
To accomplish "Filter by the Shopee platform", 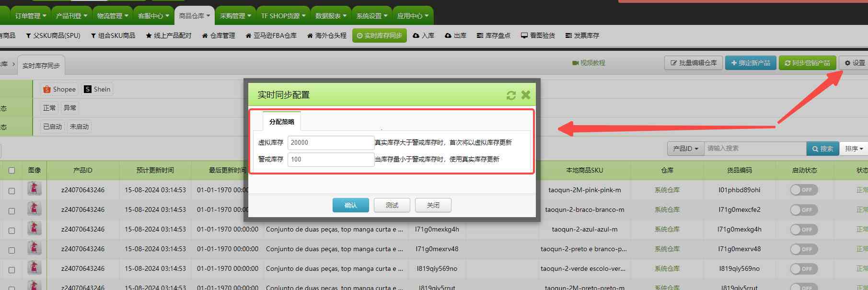I will pyautogui.click(x=59, y=89).
